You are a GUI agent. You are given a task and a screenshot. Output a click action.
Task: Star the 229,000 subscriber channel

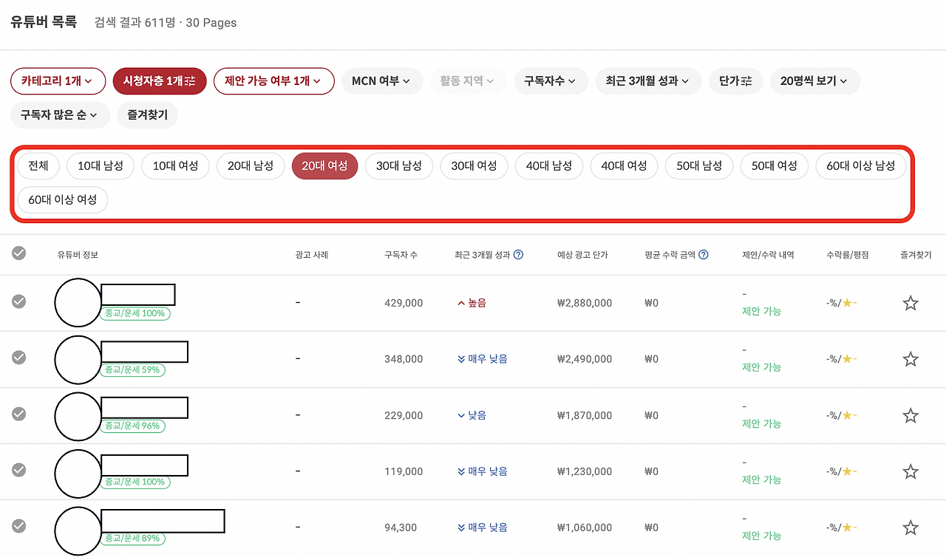(x=910, y=415)
